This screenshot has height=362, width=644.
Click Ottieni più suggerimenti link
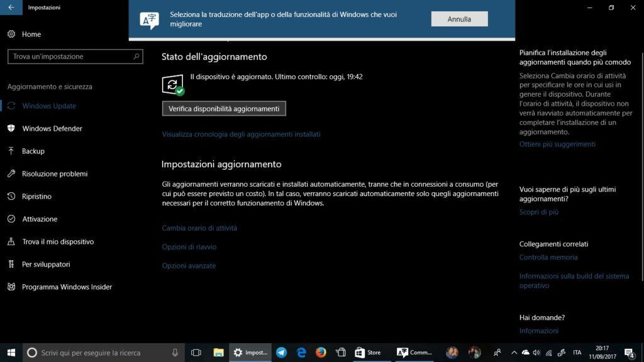[557, 144]
